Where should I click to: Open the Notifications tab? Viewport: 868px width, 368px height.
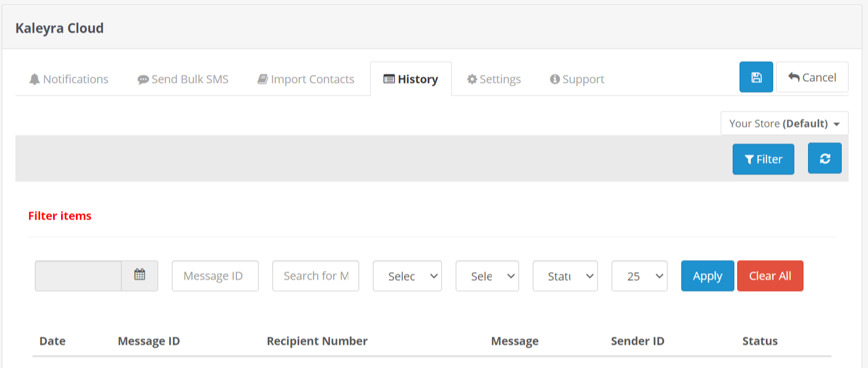click(69, 79)
